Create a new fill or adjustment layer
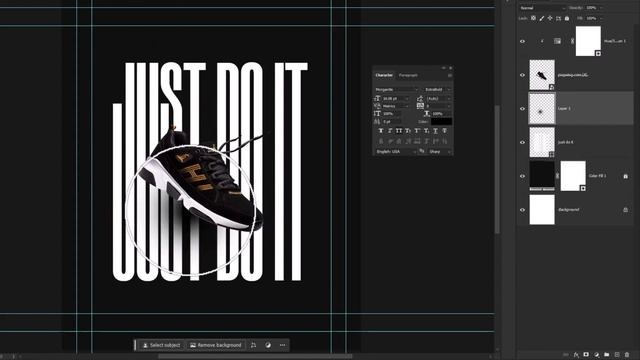 (x=596, y=355)
